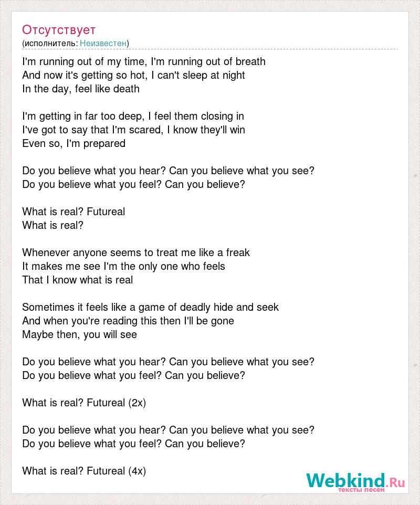Open the Неизвестен artist link
420x505 pixels.
tap(103, 43)
